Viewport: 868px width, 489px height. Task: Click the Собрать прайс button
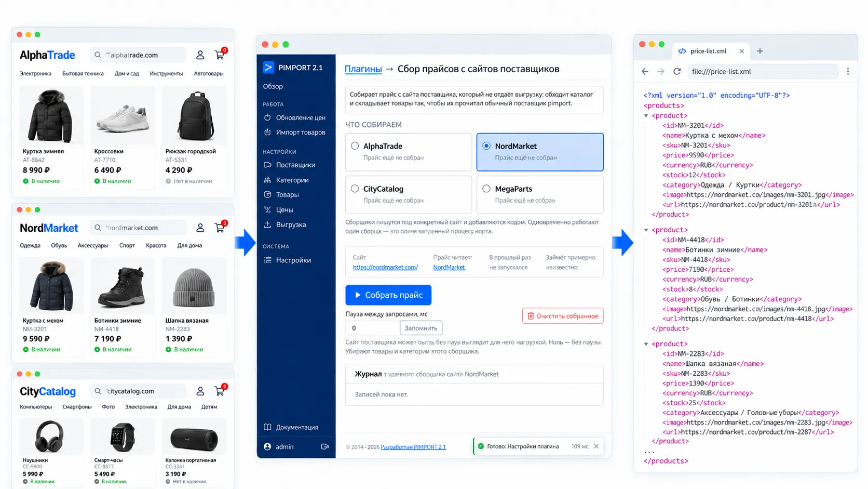click(x=388, y=295)
